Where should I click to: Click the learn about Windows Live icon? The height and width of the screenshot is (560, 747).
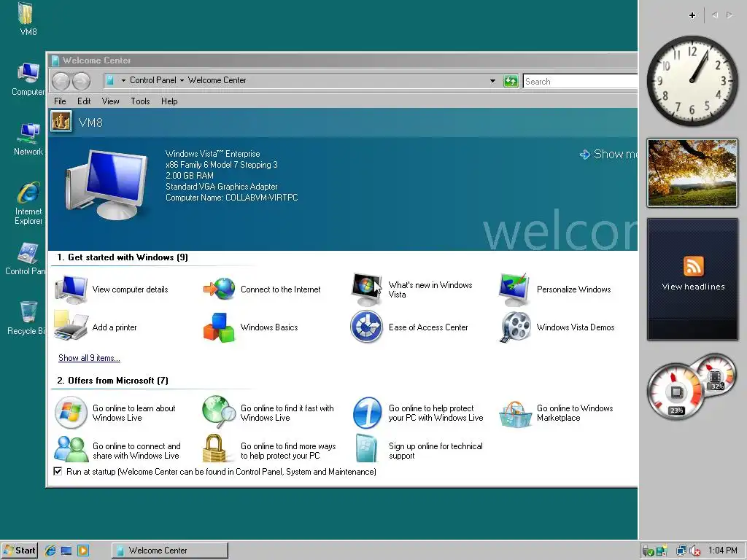click(x=71, y=413)
